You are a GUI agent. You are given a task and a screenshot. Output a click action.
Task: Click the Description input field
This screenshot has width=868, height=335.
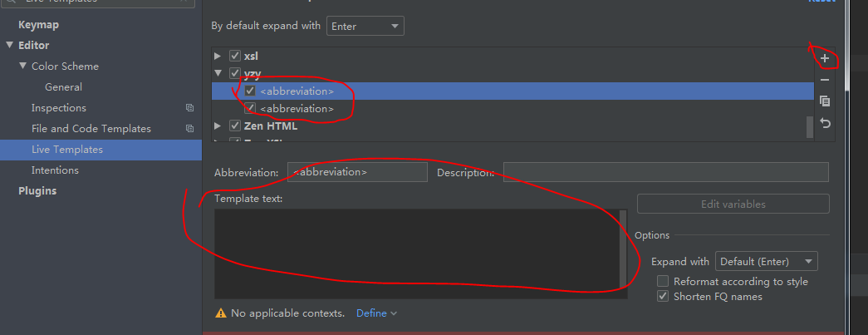pyautogui.click(x=666, y=172)
